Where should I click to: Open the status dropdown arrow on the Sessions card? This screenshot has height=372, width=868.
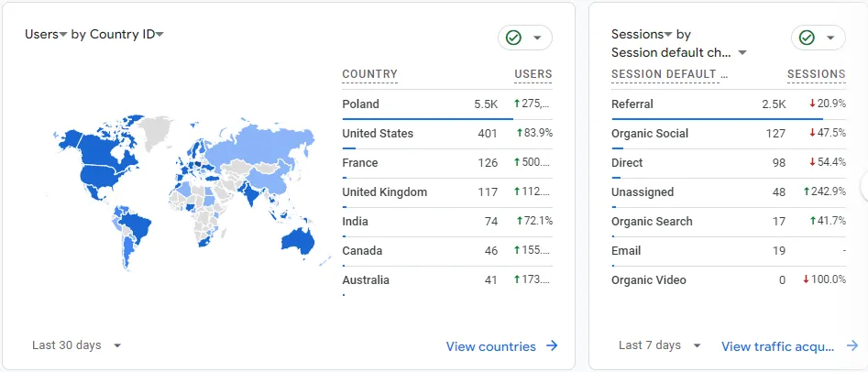point(830,38)
